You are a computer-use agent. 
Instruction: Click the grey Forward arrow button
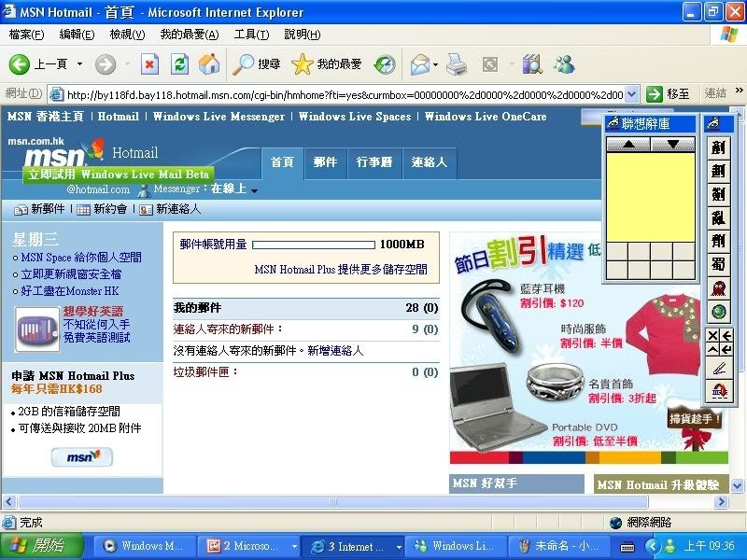[106, 64]
